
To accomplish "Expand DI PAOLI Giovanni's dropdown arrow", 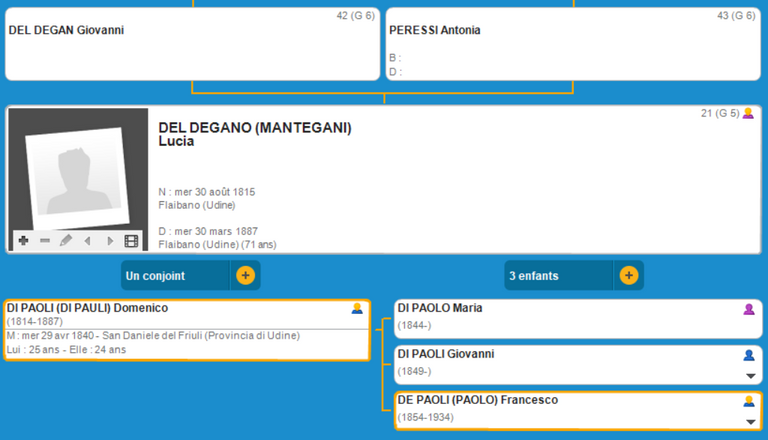I will [749, 376].
